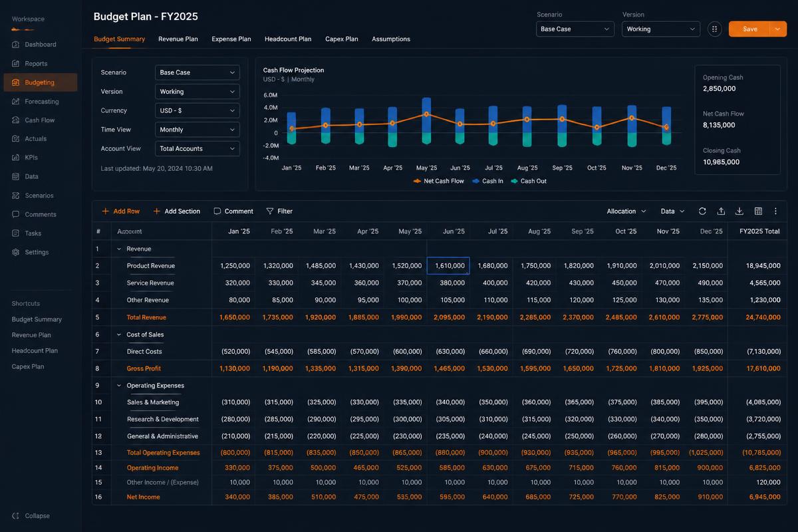Select Budgeting in the sidebar
Viewport: 798px width, 532px height.
pyautogui.click(x=40, y=82)
